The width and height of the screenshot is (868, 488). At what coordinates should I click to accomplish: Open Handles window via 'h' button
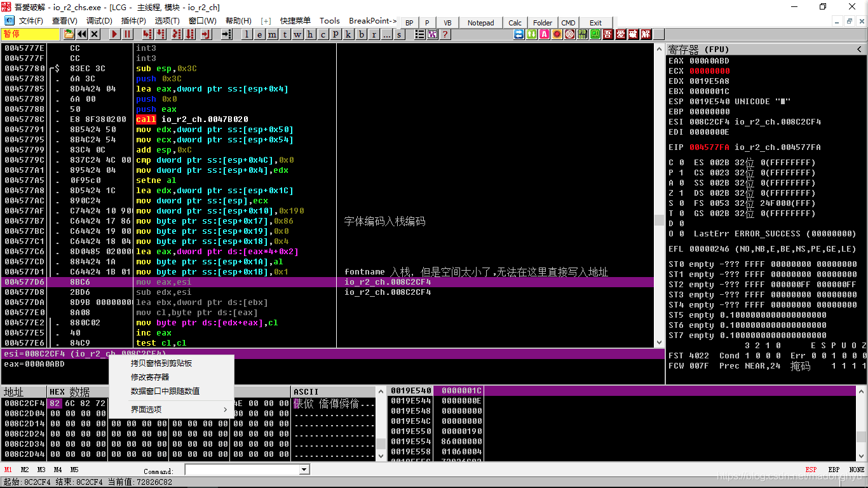pyautogui.click(x=310, y=34)
